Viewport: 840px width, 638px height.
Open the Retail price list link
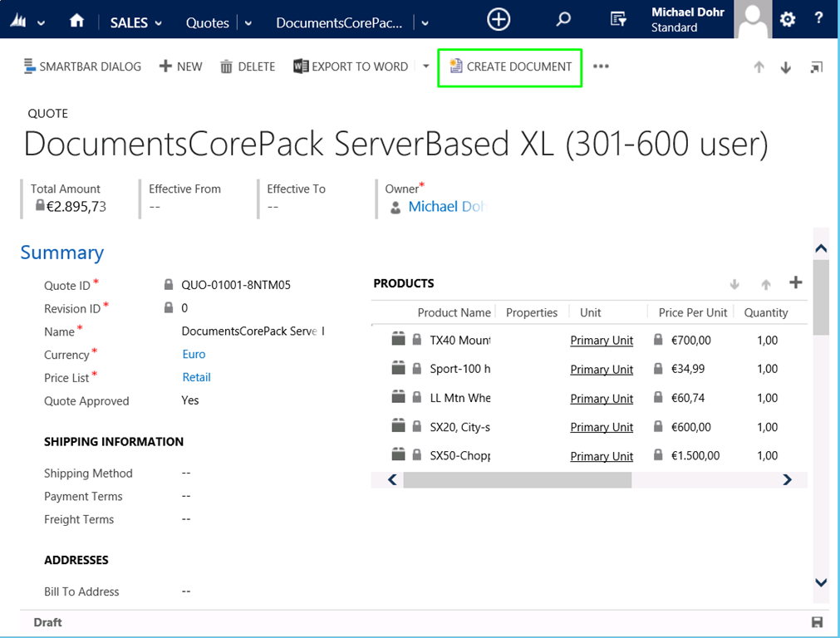coord(196,377)
